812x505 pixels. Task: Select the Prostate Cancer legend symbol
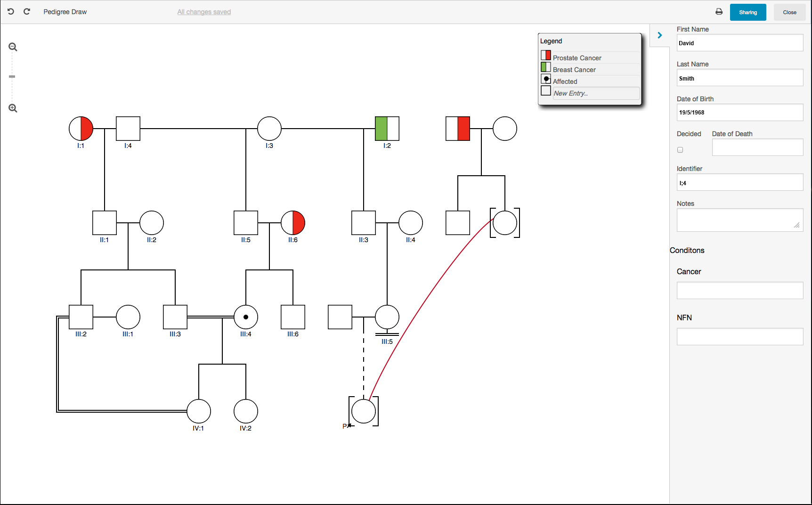(545, 55)
